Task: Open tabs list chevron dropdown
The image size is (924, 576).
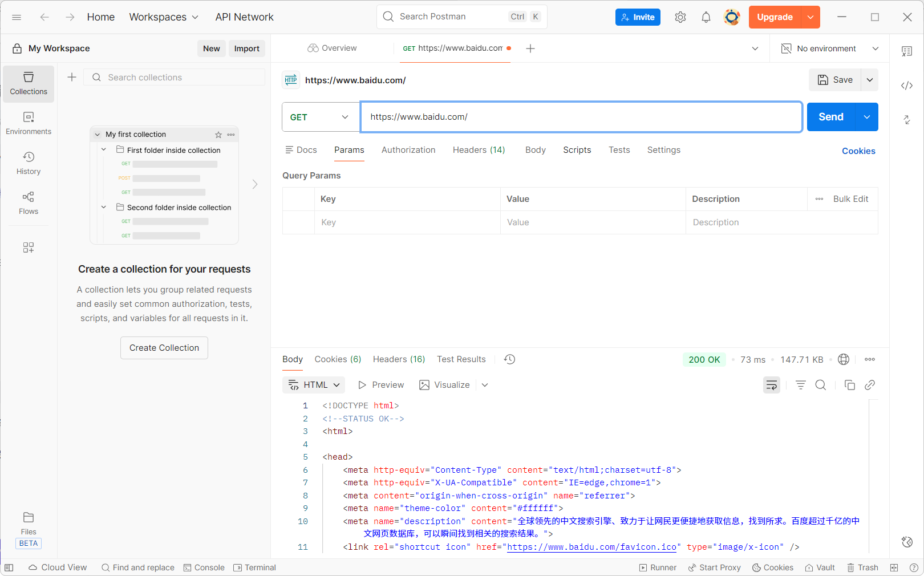Action: [x=755, y=48]
